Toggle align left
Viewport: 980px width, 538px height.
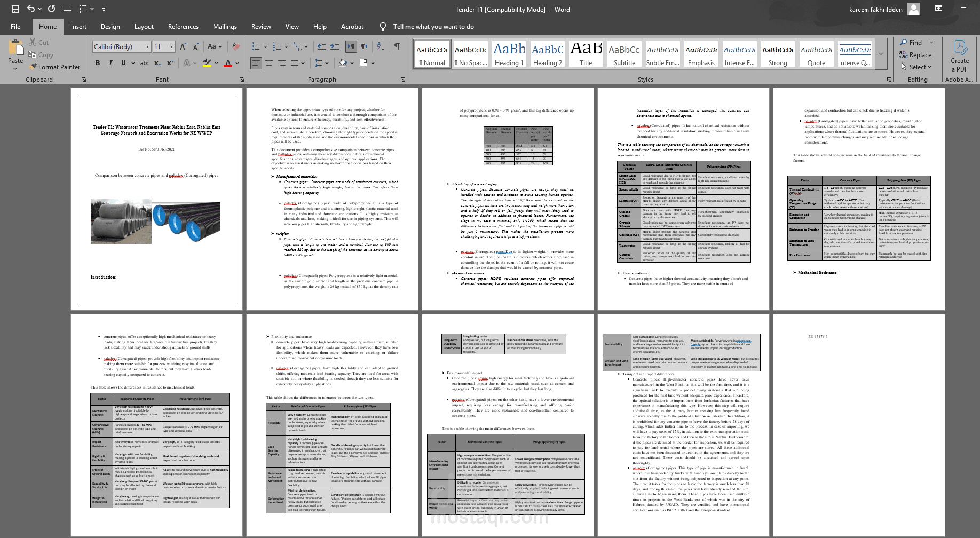pos(256,63)
